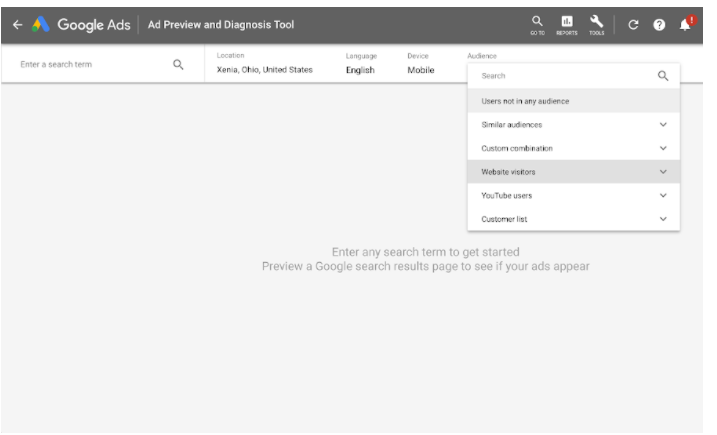Expand the Customer list chevron

[663, 219]
